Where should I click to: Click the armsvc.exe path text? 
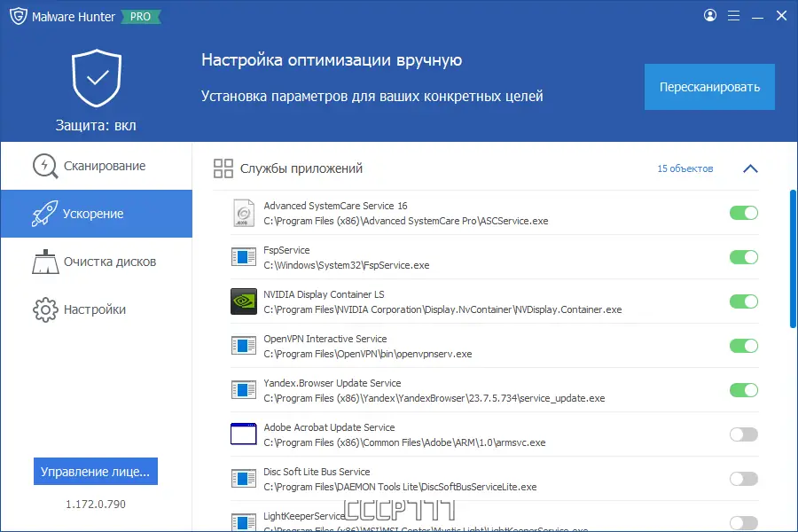click(404, 442)
